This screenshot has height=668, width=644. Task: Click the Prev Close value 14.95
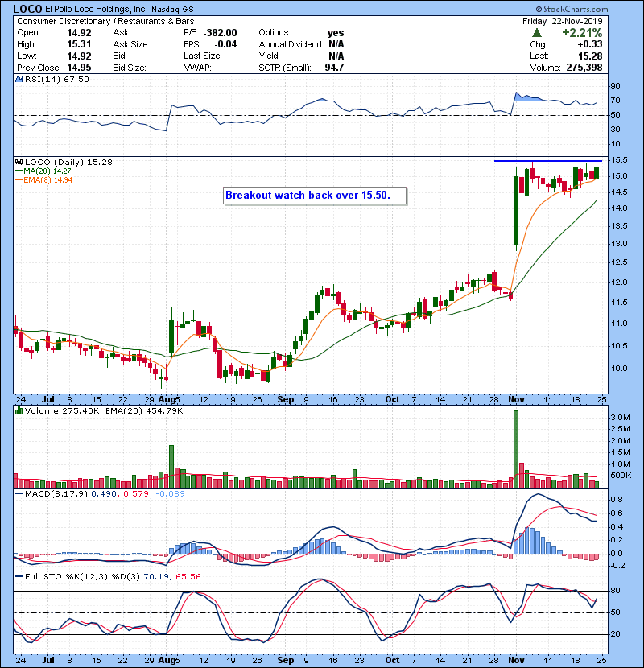coord(79,68)
